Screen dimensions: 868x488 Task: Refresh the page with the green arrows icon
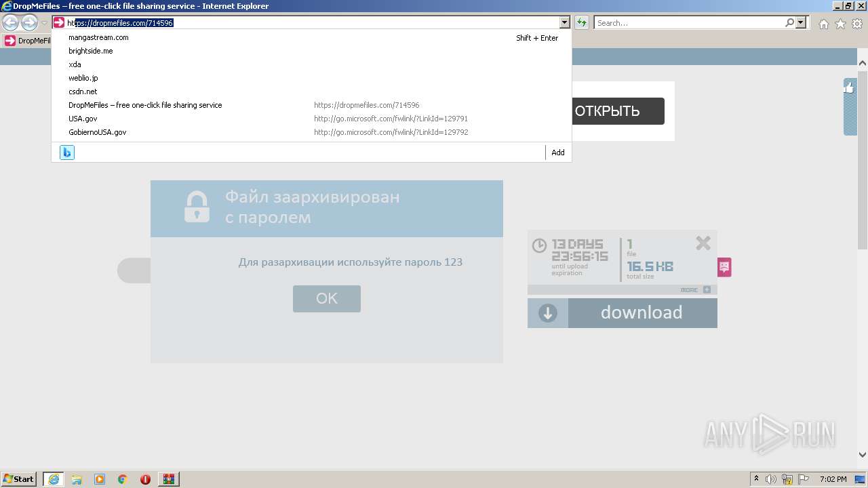[582, 23]
